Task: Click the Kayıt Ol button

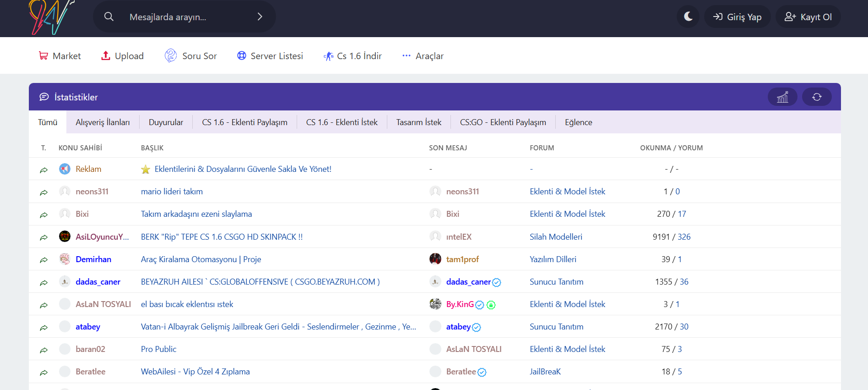Action: coord(808,16)
